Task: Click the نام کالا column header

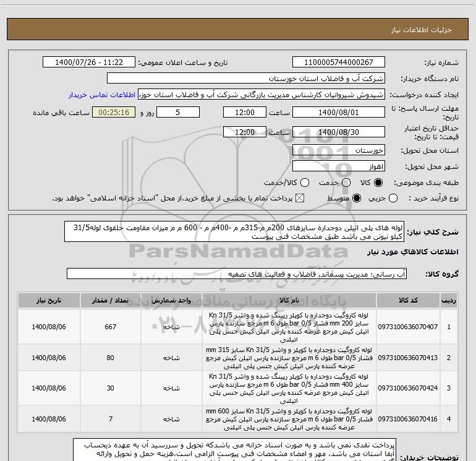Action: [x=289, y=300]
